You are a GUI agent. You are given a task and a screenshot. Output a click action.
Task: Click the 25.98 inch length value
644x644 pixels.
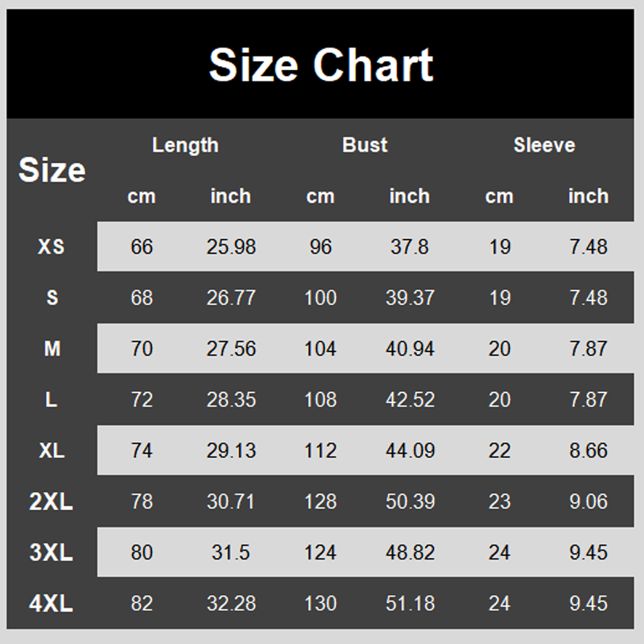coord(231,247)
